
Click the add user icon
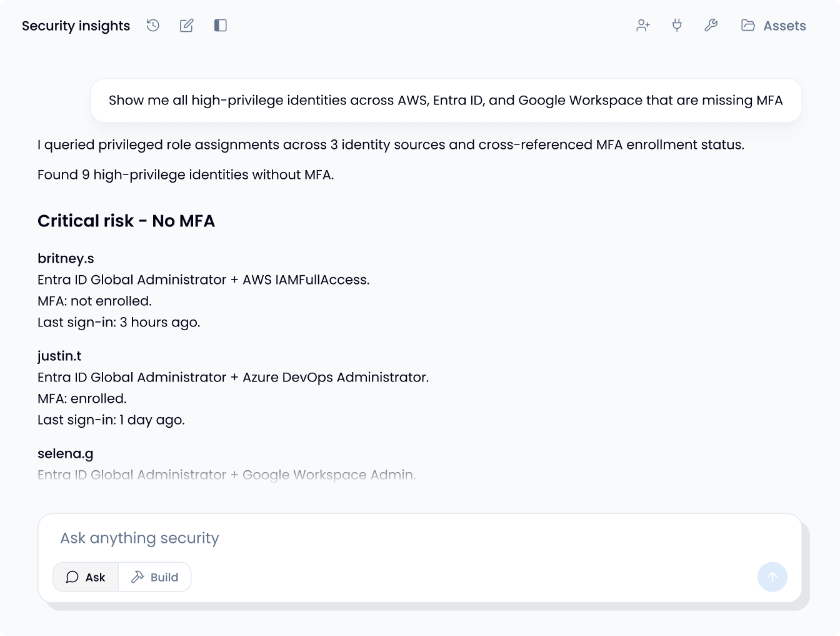tap(643, 26)
